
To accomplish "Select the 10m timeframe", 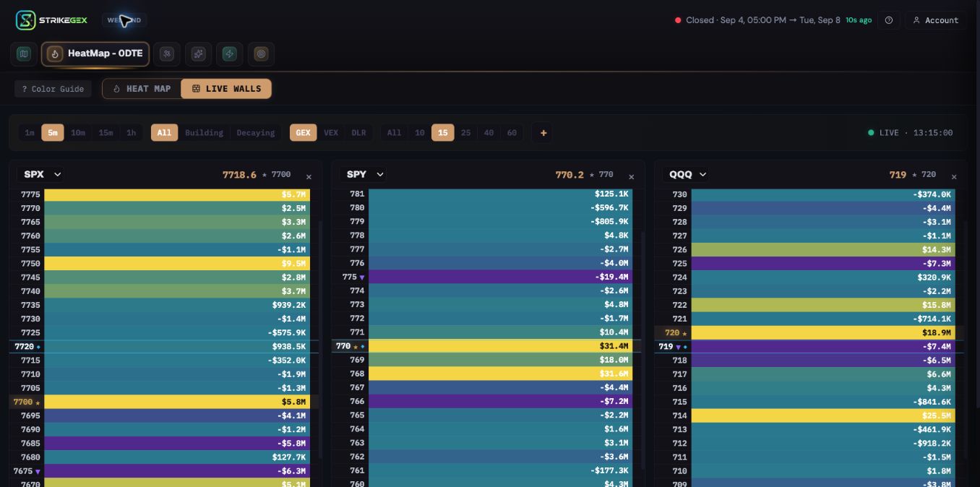I will tap(78, 133).
